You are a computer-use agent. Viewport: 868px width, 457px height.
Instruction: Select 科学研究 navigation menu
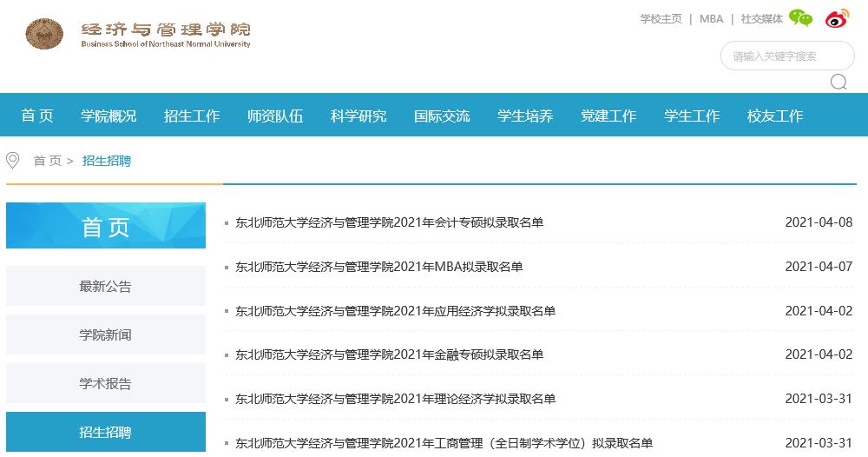[x=358, y=116]
